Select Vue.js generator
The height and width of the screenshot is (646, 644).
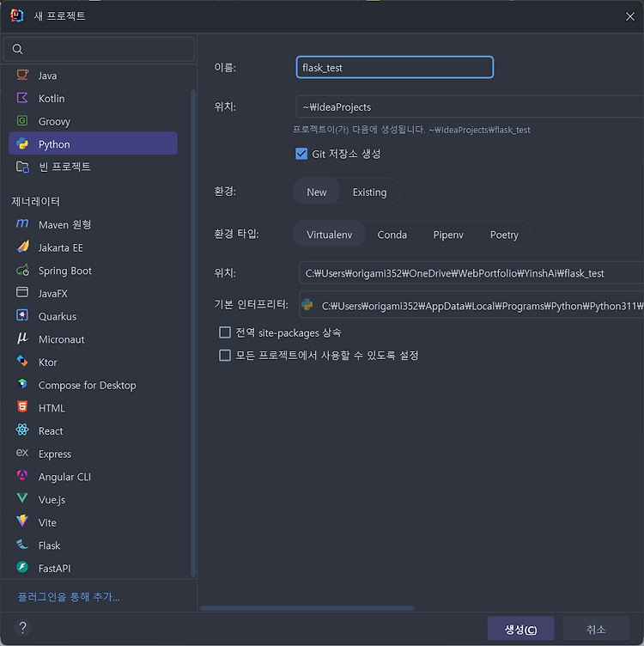coord(93,500)
